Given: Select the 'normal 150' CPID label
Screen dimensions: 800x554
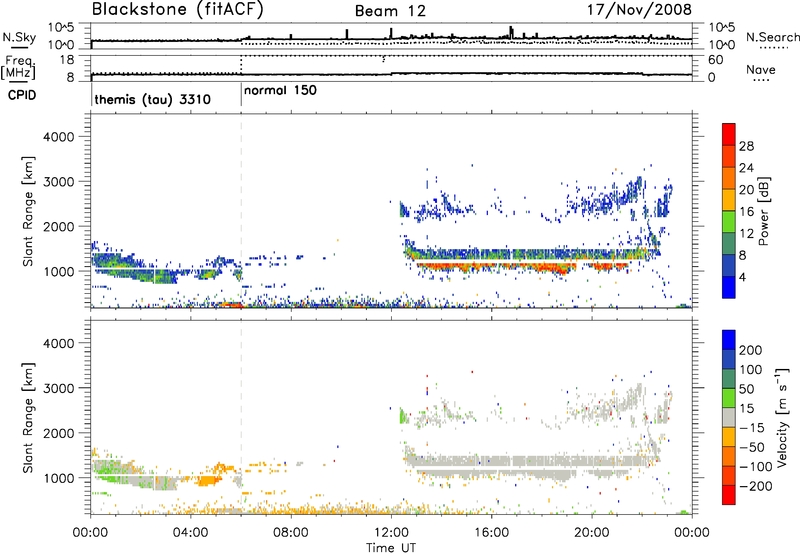Looking at the screenshot, I should pyautogui.click(x=280, y=90).
